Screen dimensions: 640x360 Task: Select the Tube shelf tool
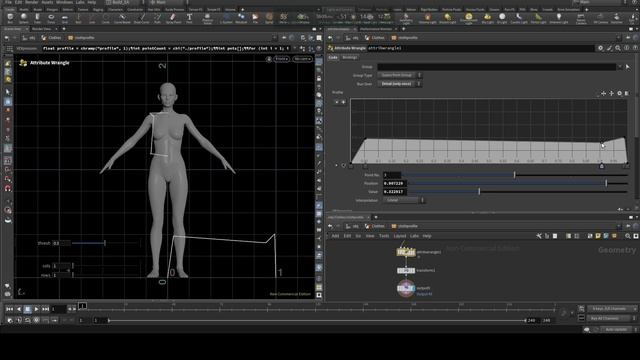(x=37, y=18)
